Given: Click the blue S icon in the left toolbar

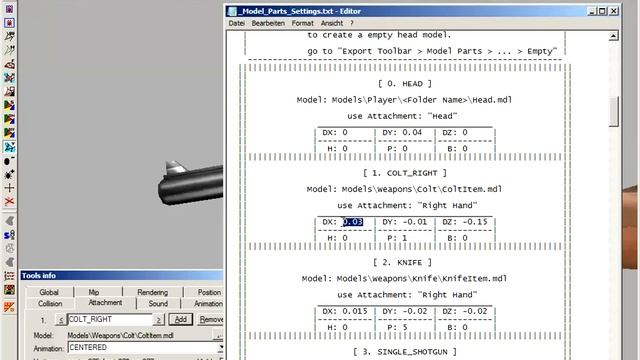Looking at the screenshot, I should pyautogui.click(x=9, y=235).
